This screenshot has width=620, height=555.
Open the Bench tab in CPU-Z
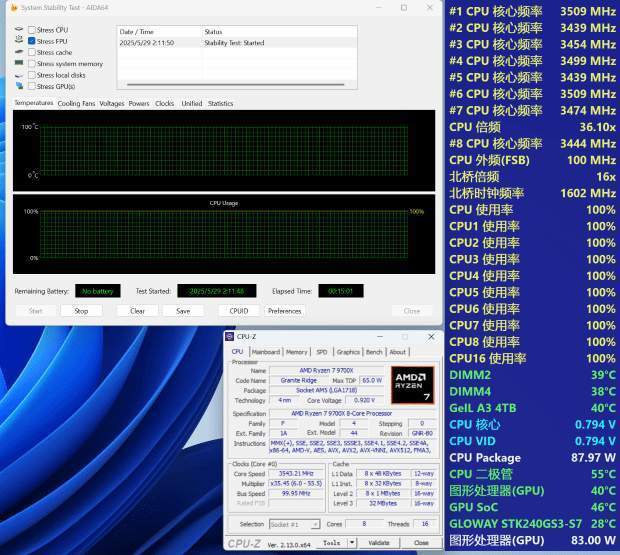point(374,352)
